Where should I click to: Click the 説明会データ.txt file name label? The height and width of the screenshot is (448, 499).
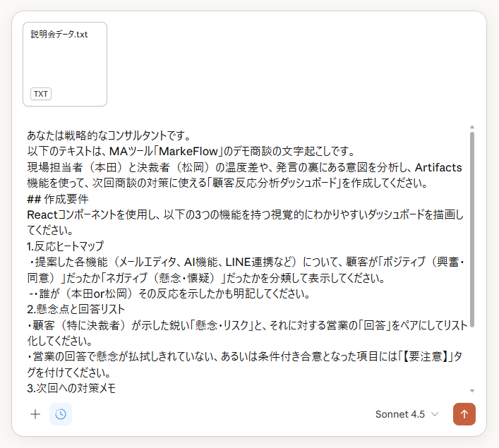tap(59, 35)
